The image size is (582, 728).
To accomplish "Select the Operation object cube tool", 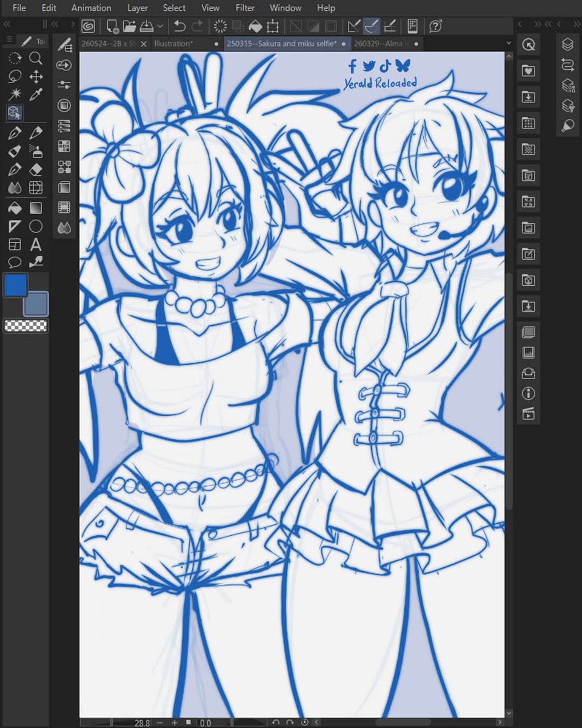I will (15, 113).
